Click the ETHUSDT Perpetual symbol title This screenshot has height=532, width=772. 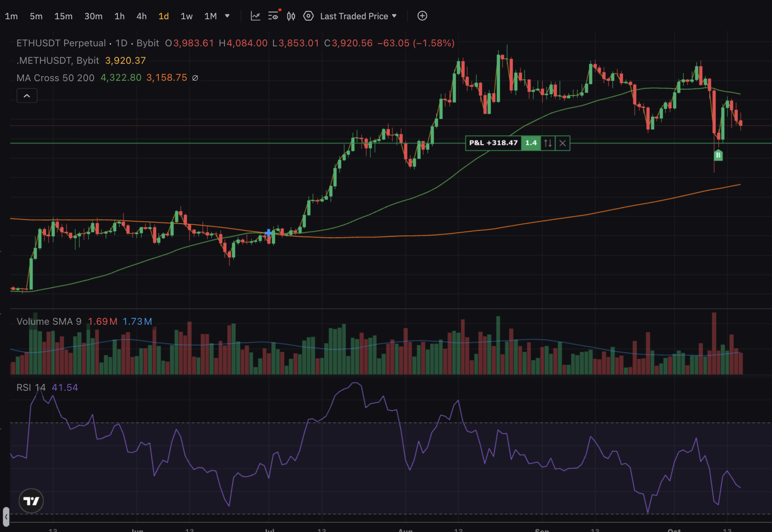[61, 43]
